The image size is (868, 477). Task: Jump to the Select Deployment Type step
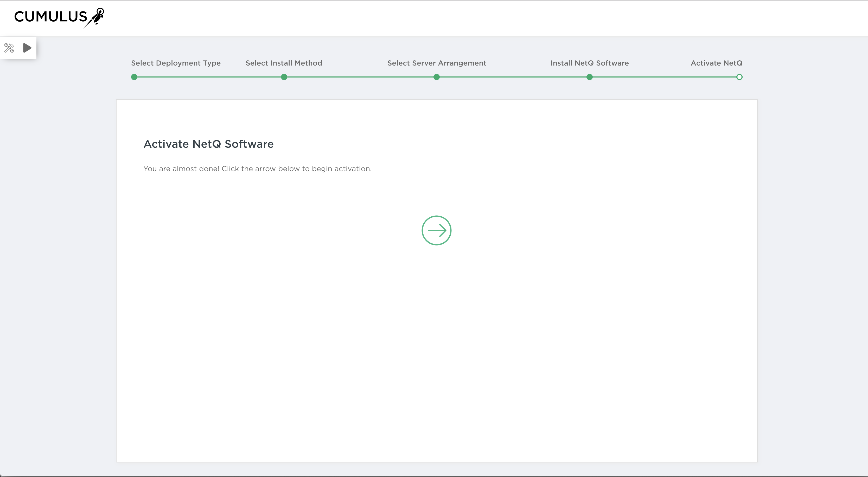point(176,63)
